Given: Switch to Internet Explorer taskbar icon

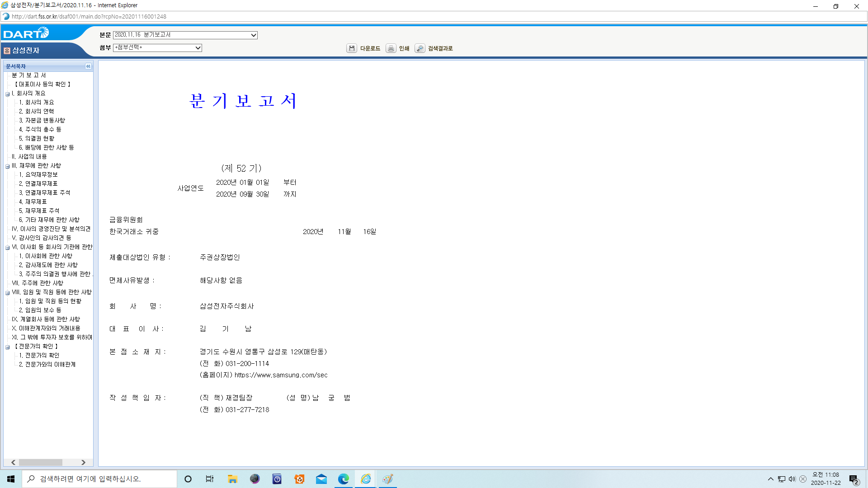Looking at the screenshot, I should [x=366, y=479].
